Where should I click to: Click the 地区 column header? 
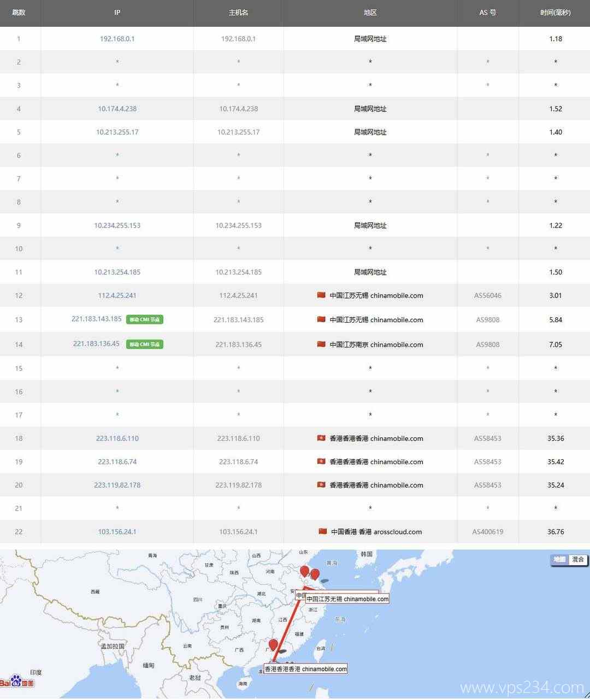coord(370,12)
